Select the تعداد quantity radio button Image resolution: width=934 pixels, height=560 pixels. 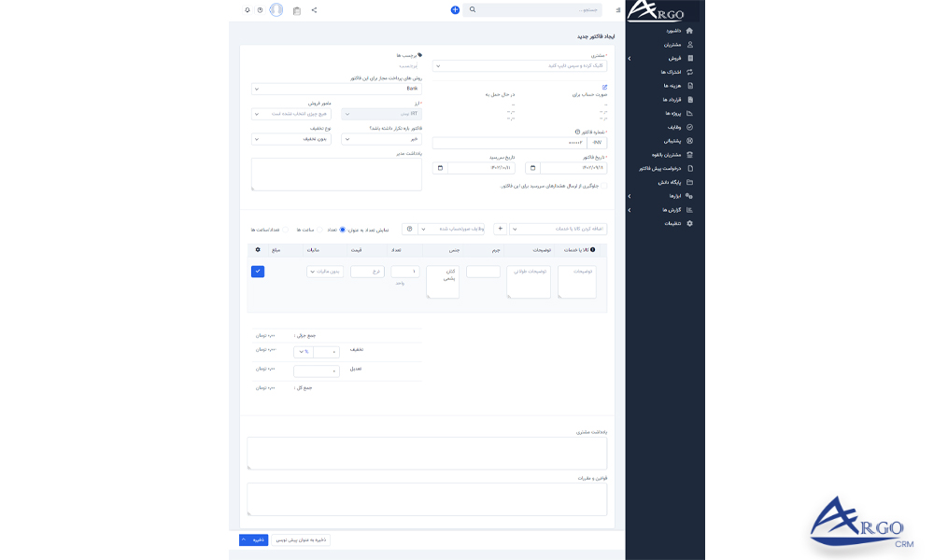343,229
